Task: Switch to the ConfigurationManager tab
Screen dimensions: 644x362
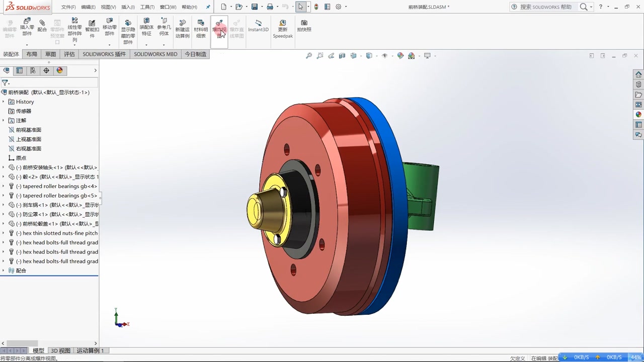Action: tap(33, 70)
